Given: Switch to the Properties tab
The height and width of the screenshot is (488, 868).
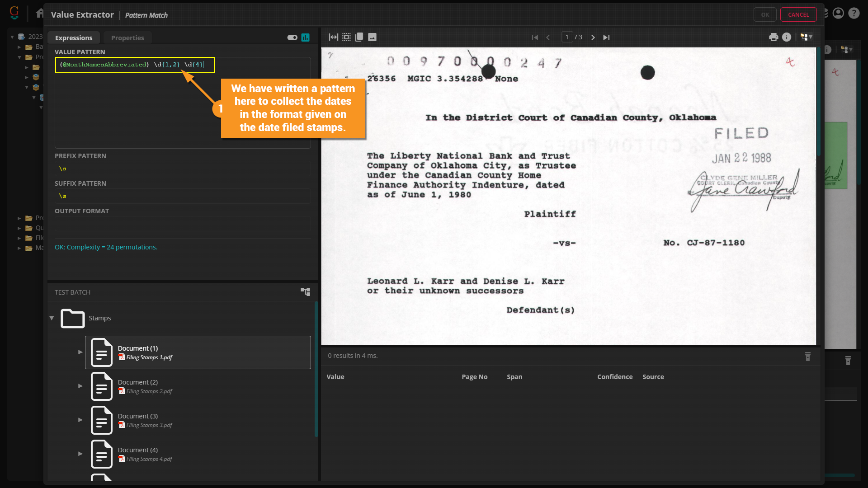Looking at the screenshot, I should click(127, 38).
